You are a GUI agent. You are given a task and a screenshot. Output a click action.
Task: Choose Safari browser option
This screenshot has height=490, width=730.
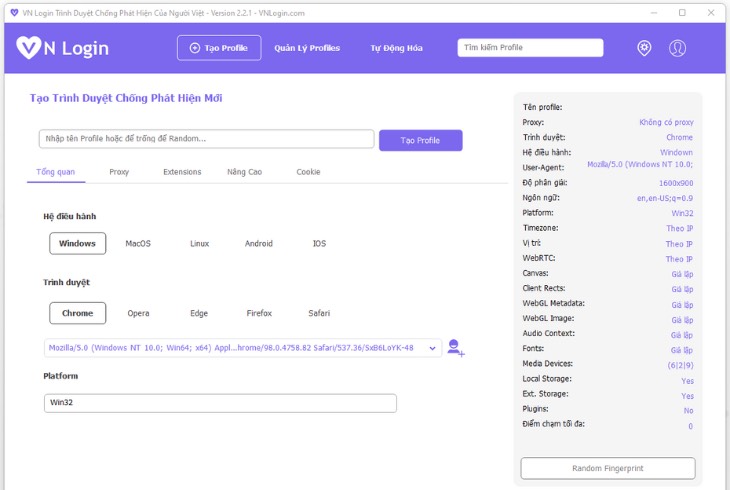pyautogui.click(x=319, y=313)
